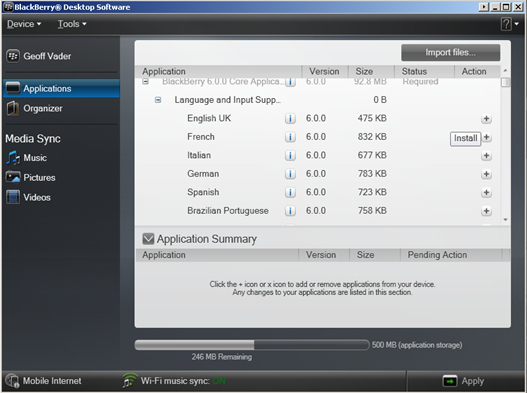
Task: Select the German language row
Action: pos(318,174)
